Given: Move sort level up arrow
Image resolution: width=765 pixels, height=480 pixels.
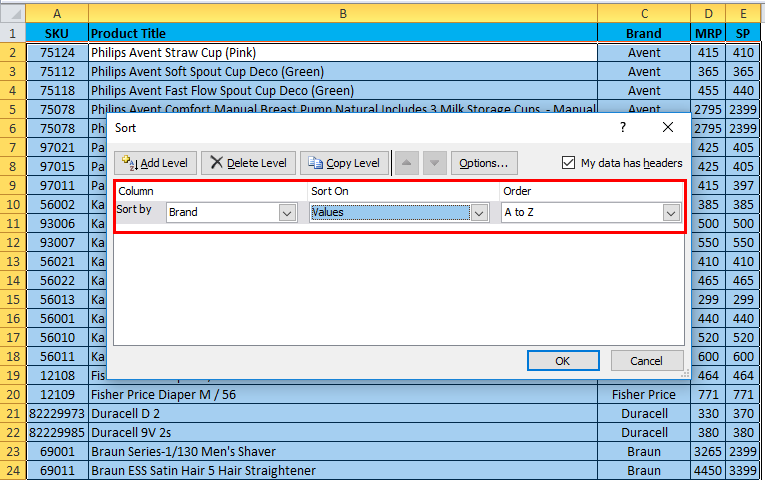Looking at the screenshot, I should [x=407, y=163].
